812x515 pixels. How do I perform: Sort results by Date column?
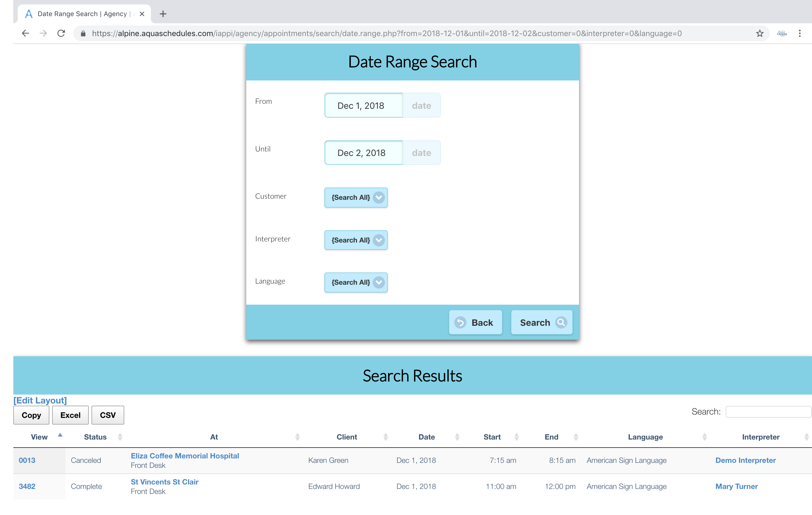point(427,437)
